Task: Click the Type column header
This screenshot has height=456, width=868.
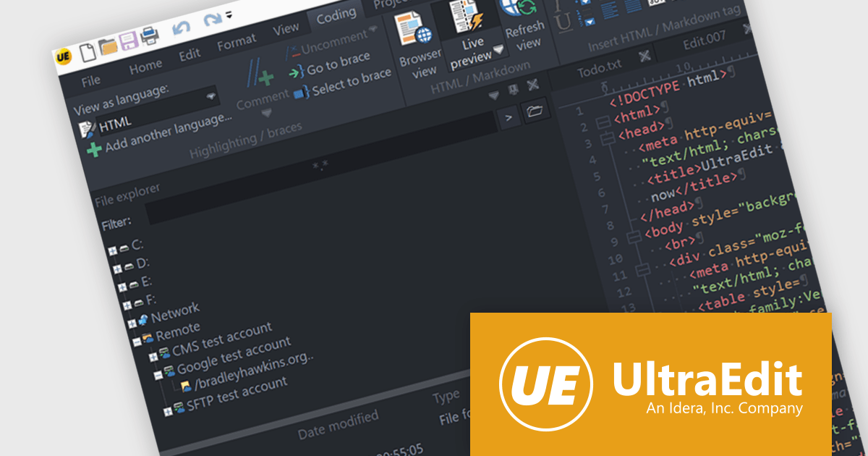Action: pyautogui.click(x=446, y=397)
